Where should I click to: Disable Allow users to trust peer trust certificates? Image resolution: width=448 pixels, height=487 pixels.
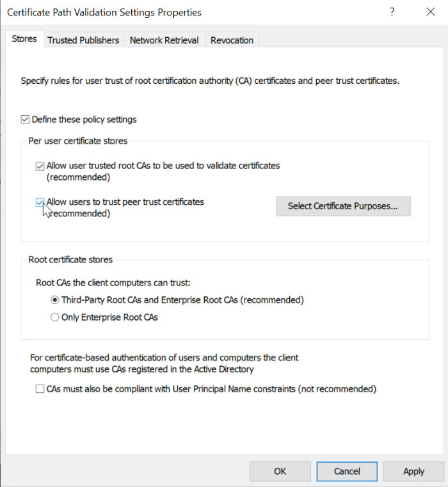pos(40,202)
